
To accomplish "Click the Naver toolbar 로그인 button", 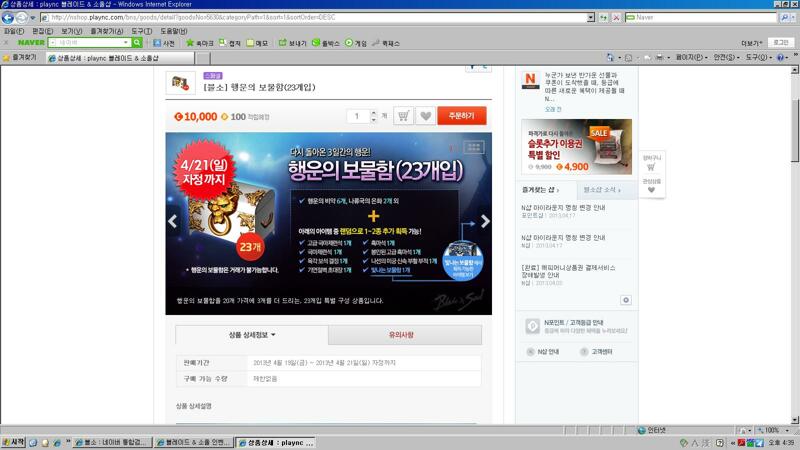I will [781, 43].
